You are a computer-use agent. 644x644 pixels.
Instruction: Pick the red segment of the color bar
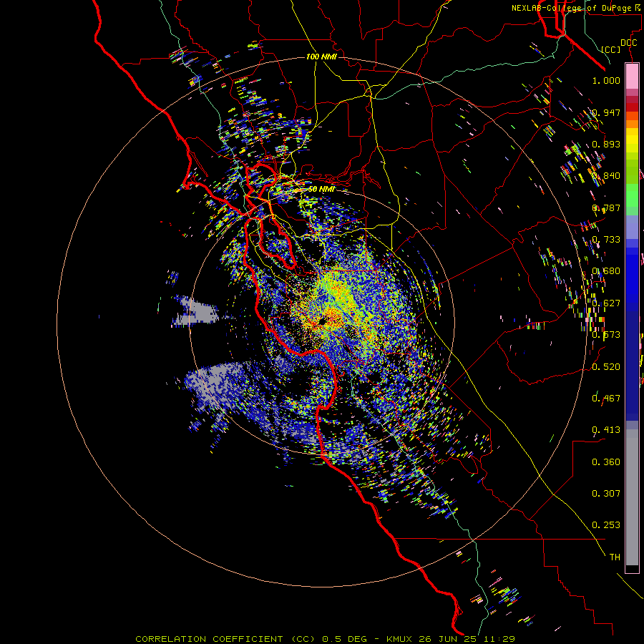tap(632, 107)
